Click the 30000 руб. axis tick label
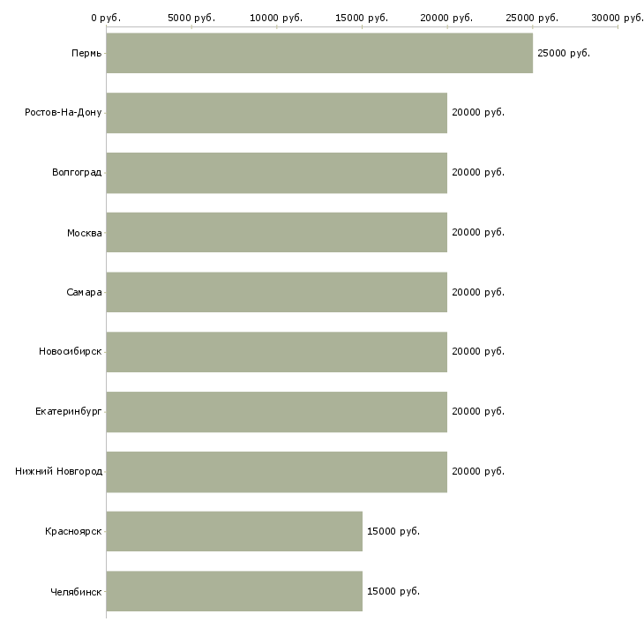Screen dimensions: 644x644 click(x=618, y=18)
